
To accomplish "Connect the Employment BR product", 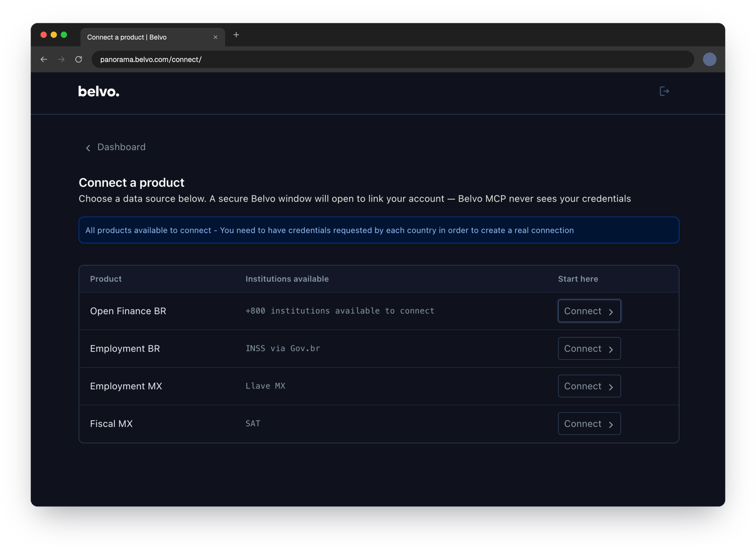I will pyautogui.click(x=589, y=348).
